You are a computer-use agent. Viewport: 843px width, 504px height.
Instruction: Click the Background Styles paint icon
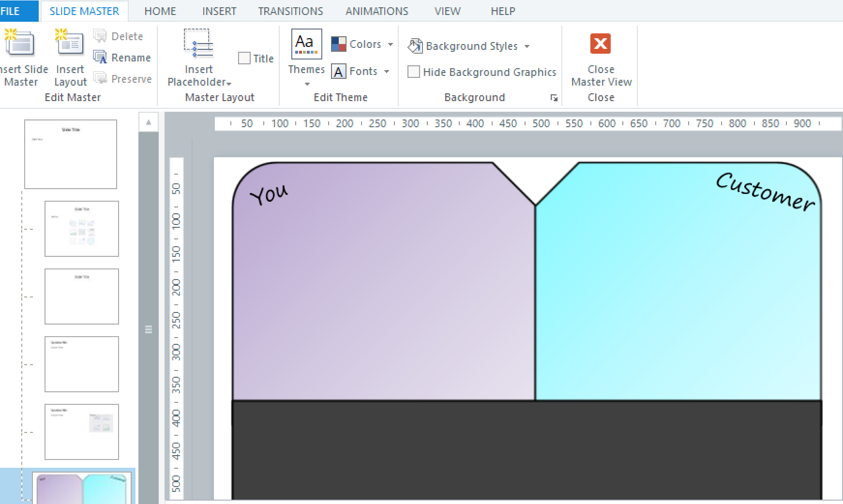click(415, 46)
